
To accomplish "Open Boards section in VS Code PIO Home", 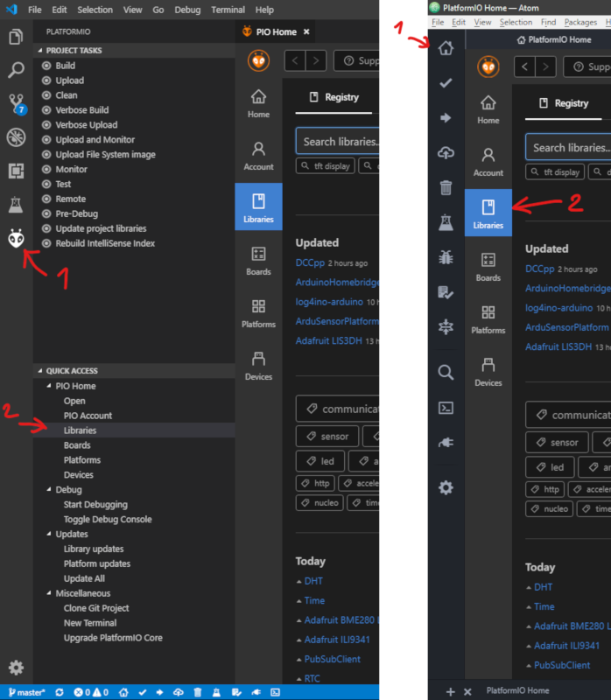I will [x=258, y=261].
